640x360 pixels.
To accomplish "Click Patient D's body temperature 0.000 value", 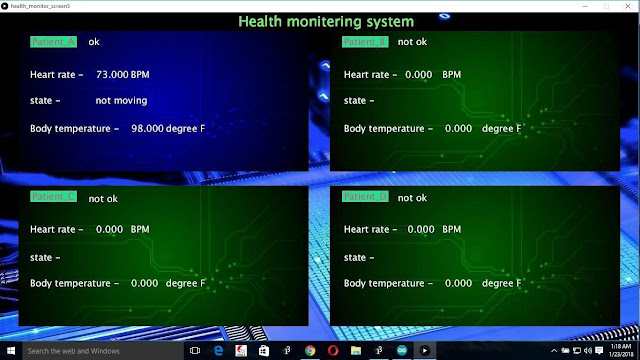I will [x=458, y=283].
